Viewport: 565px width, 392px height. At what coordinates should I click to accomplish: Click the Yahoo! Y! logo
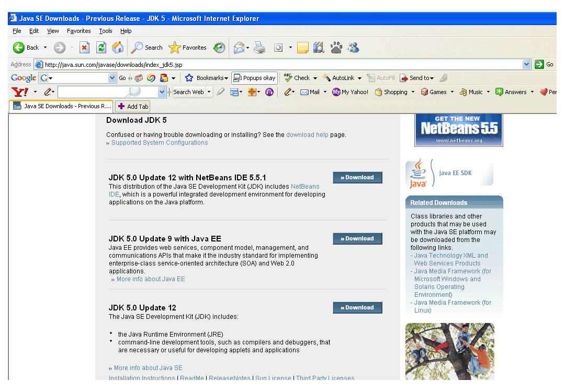pos(20,92)
